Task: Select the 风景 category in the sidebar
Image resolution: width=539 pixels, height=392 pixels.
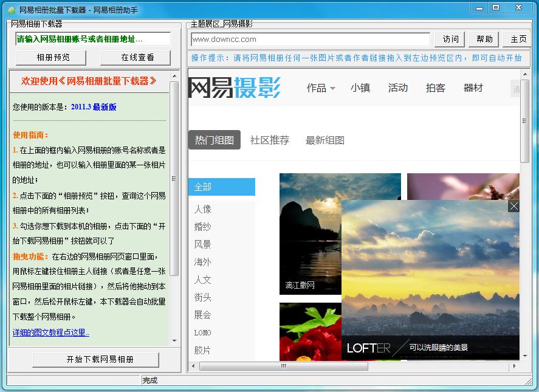Action: [x=203, y=244]
